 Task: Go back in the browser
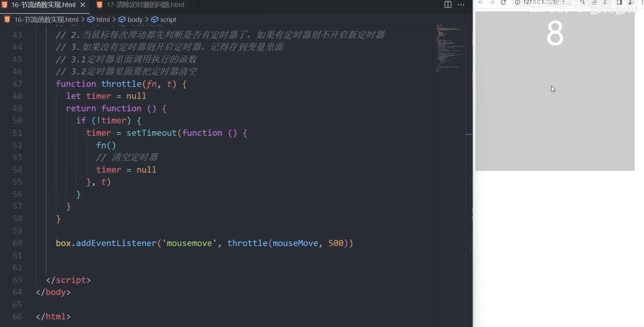tap(481, 3)
